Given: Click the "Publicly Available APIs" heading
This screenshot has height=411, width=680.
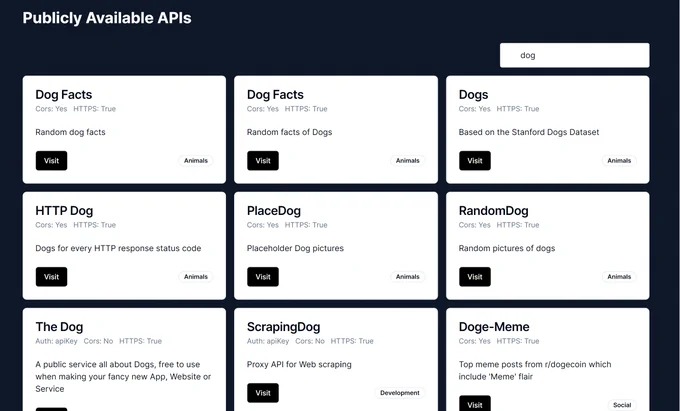Looking at the screenshot, I should (x=107, y=18).
